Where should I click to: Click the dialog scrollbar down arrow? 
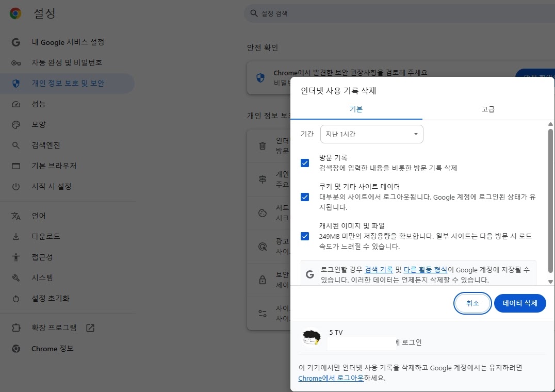tap(550, 282)
